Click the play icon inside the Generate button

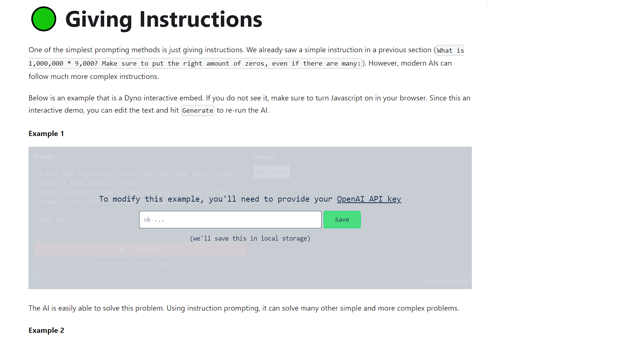click(123, 249)
